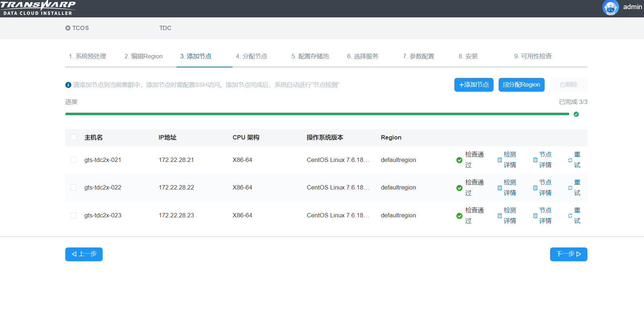Click the TCOS play-circle icon
This screenshot has height=321, width=644.
coord(68,28)
